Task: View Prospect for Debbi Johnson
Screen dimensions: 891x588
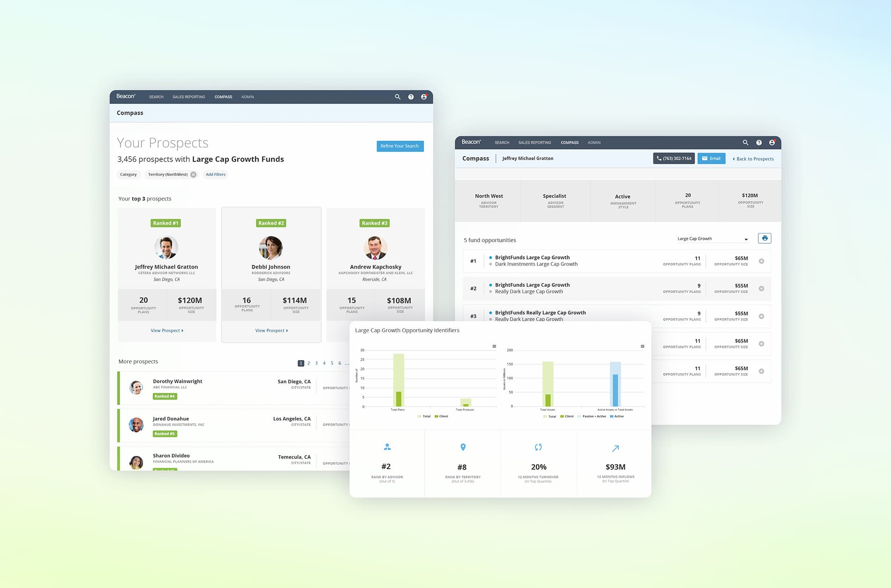Action: pos(271,330)
